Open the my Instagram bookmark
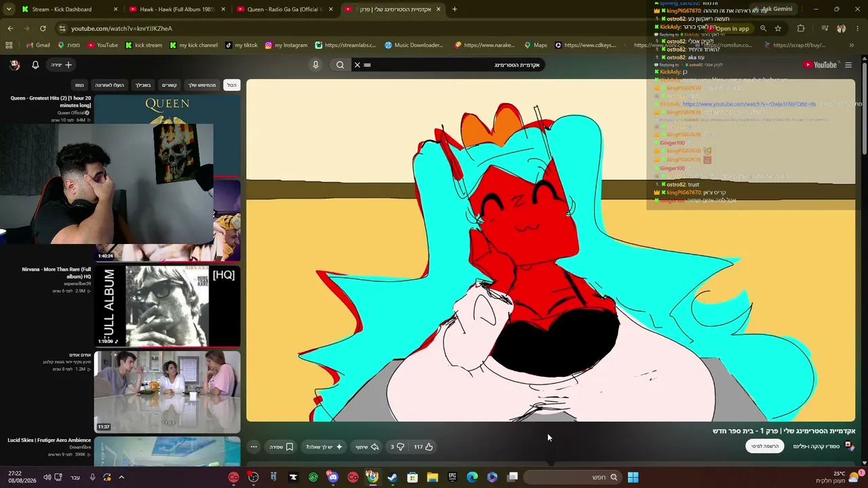 click(x=286, y=45)
